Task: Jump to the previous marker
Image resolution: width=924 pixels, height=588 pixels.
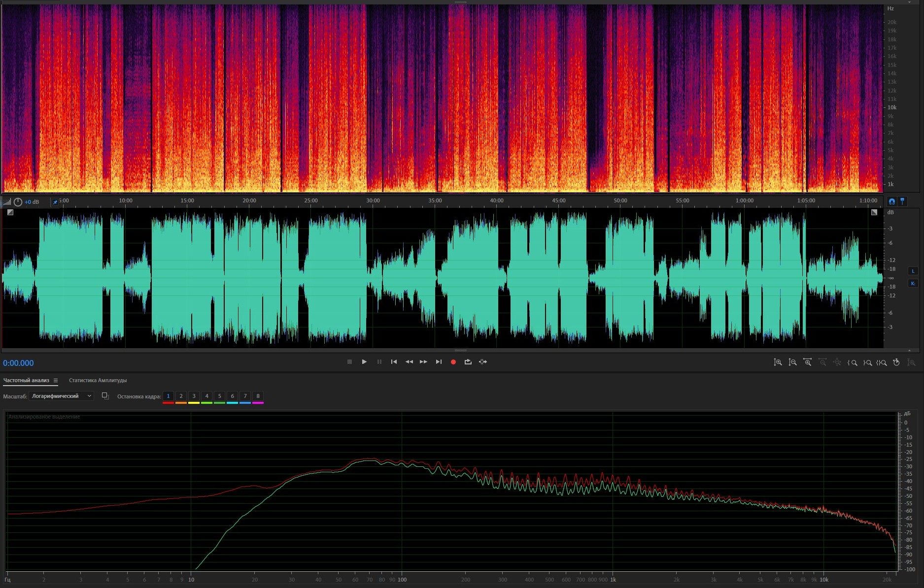Action: pos(394,362)
